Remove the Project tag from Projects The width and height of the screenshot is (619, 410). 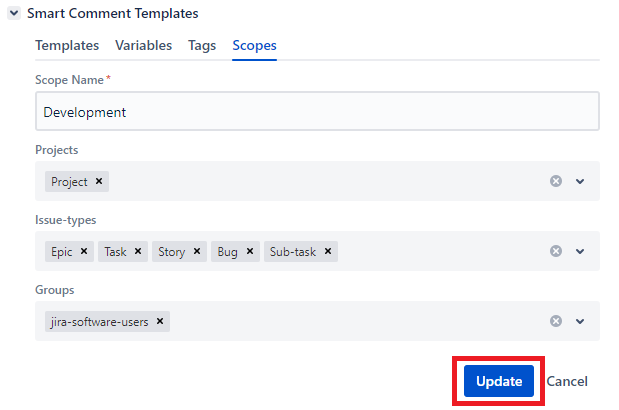100,182
